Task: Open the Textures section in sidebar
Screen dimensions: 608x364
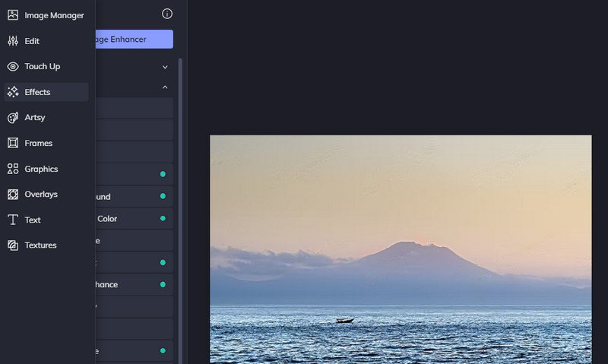Action: [x=13, y=245]
